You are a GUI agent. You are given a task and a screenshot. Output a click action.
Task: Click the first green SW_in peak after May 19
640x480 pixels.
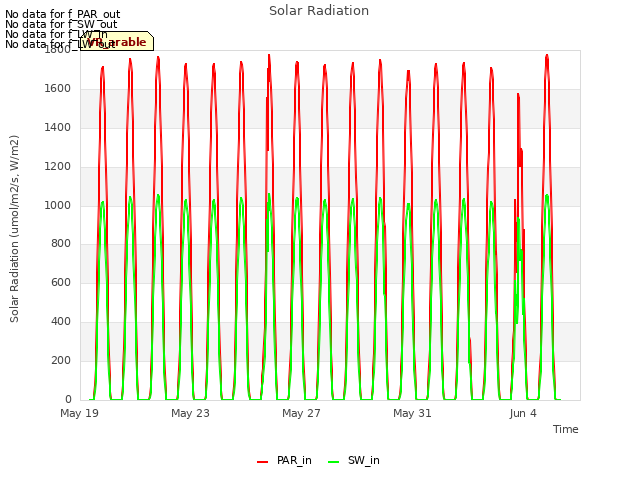[102, 203]
